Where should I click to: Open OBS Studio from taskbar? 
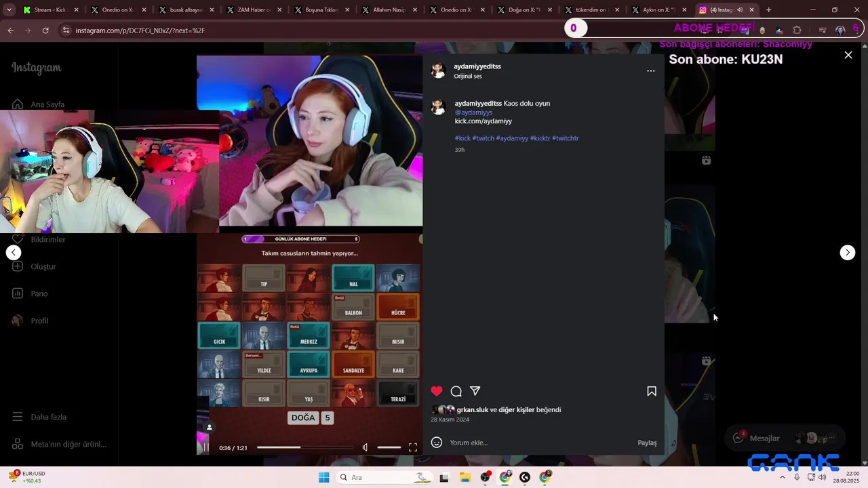(x=485, y=477)
